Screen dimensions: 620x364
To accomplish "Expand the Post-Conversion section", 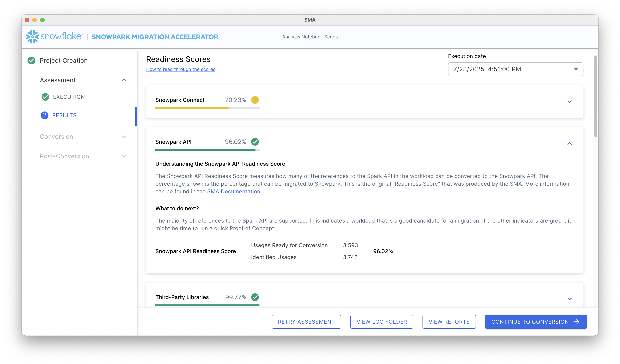I will [124, 156].
